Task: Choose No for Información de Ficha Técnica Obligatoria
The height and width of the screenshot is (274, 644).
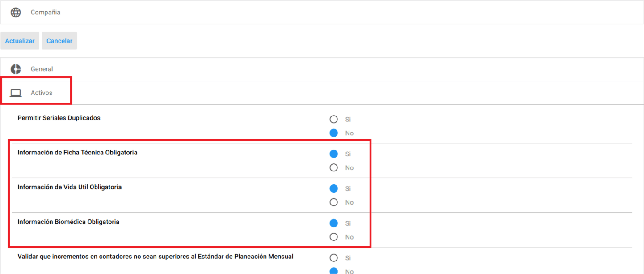Action: [x=333, y=168]
